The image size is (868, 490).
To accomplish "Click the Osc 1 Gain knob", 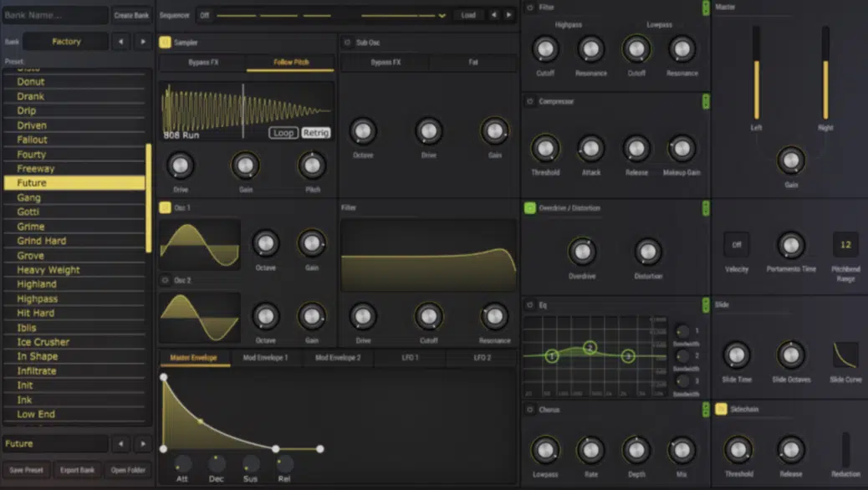I will (312, 243).
